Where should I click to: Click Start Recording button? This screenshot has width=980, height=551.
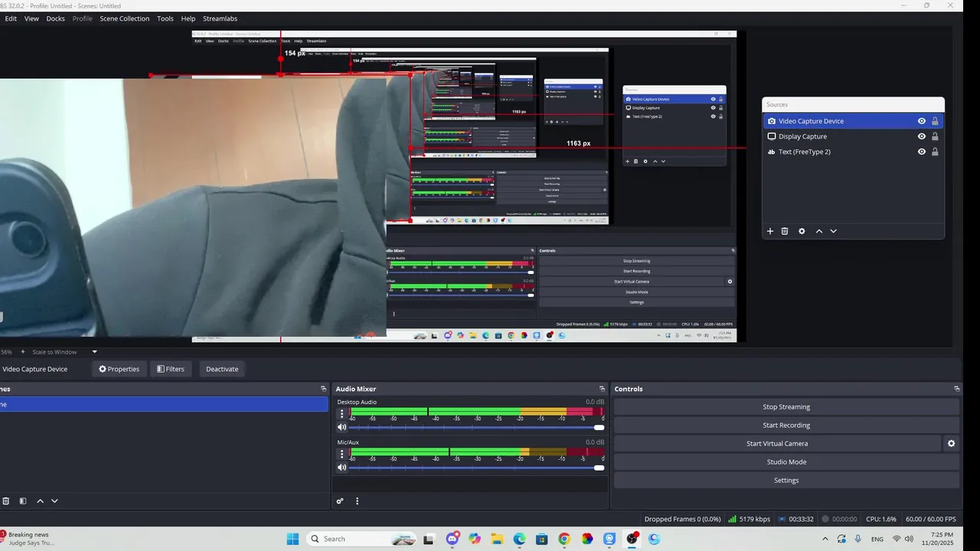pyautogui.click(x=786, y=425)
